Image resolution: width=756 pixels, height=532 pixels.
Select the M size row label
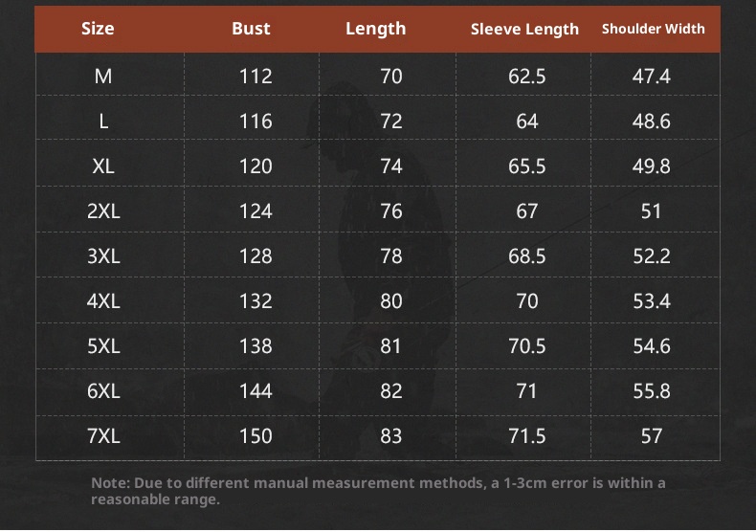[103, 76]
